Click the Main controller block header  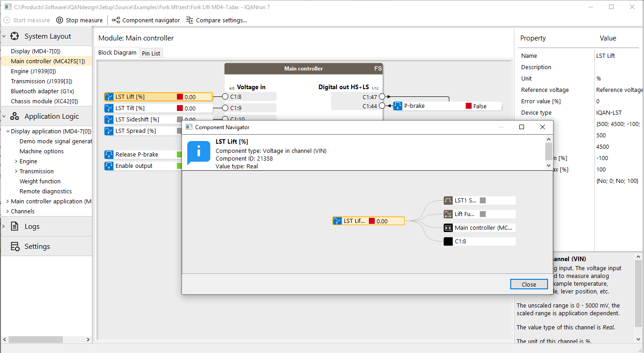[x=304, y=69]
